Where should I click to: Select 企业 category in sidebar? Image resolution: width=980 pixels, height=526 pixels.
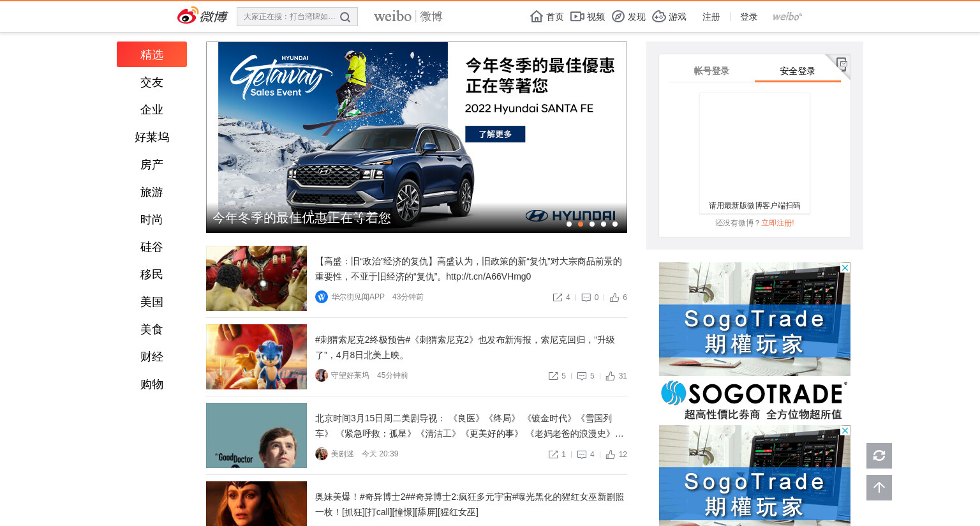(x=152, y=110)
